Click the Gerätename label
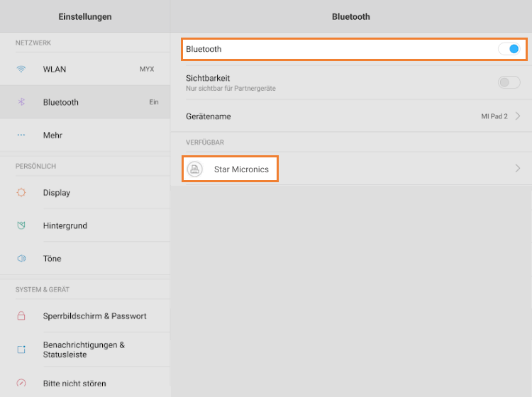Screen dimensions: 532x397 [x=209, y=117]
